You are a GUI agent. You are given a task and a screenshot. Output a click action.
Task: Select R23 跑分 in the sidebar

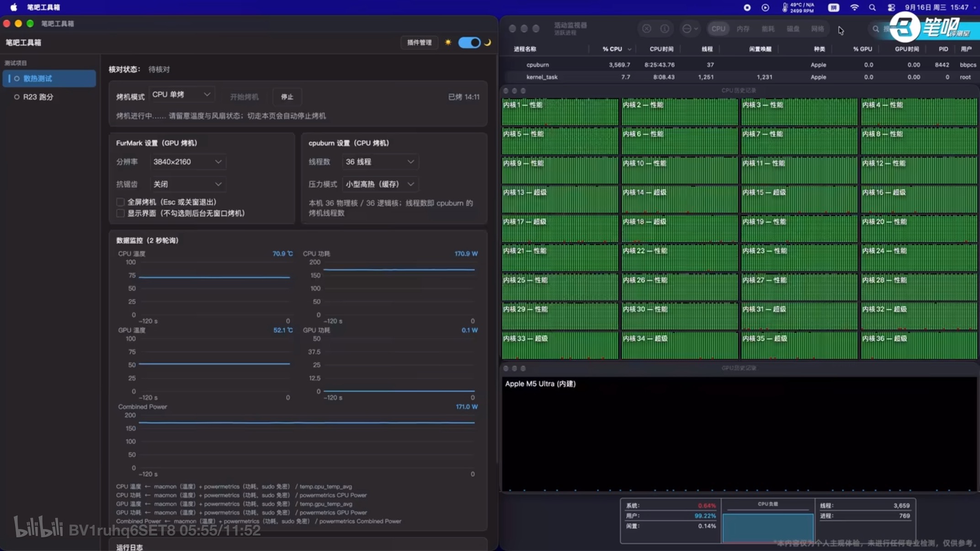click(49, 97)
